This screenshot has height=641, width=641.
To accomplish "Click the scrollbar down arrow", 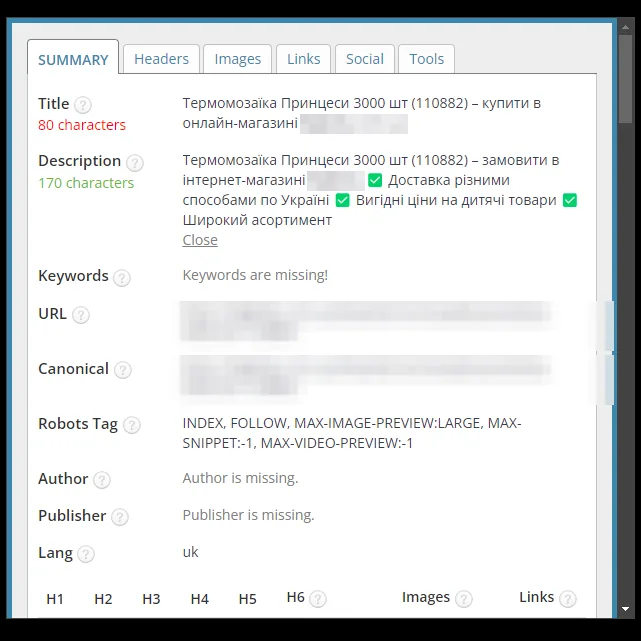I will pos(625,609).
